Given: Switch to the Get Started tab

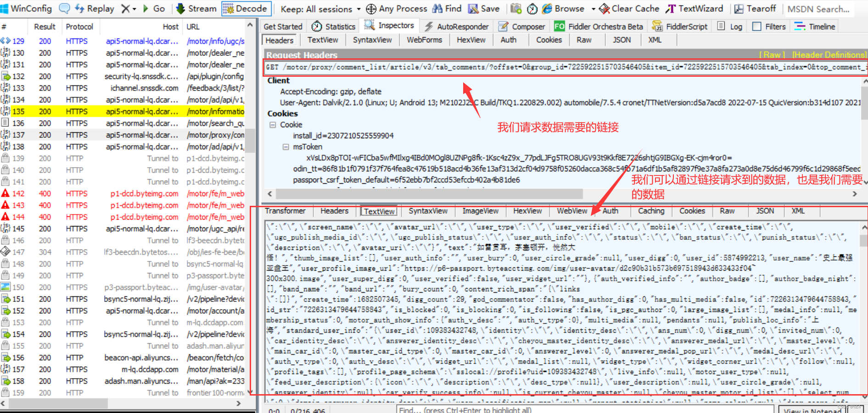Looking at the screenshot, I should pyautogui.click(x=283, y=27).
